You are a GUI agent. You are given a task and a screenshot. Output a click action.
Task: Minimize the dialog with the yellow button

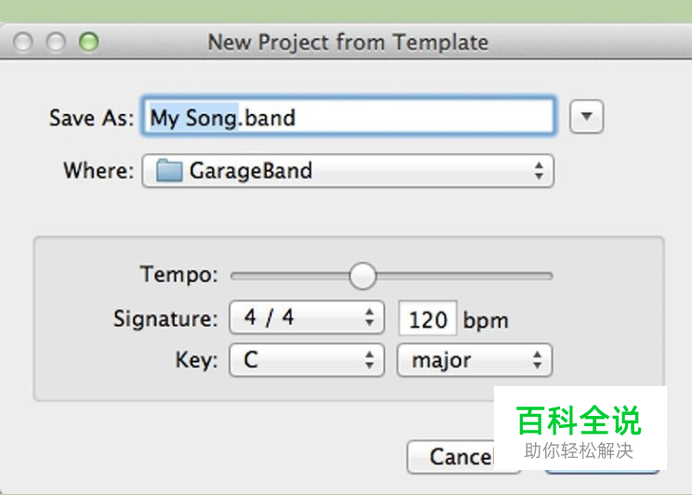click(x=55, y=42)
